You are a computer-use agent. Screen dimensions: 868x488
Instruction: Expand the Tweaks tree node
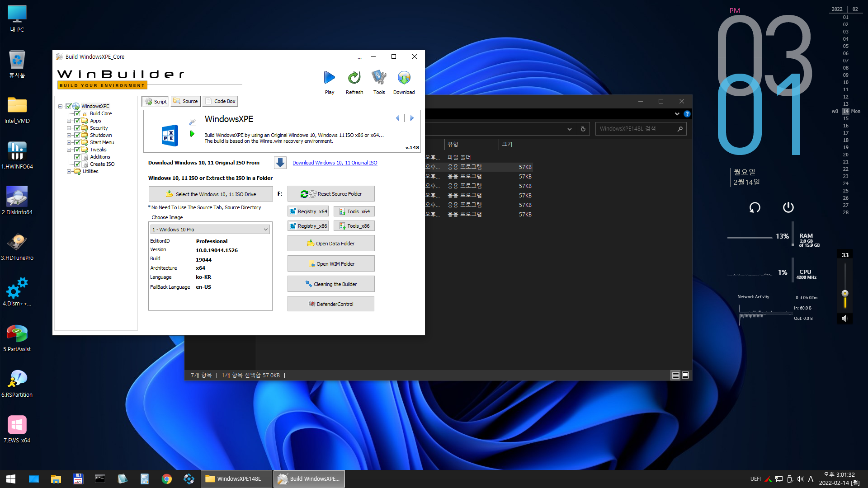coord(69,150)
